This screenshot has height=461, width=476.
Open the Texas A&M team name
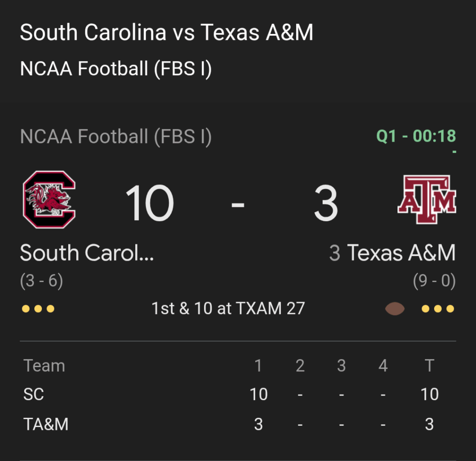[x=401, y=253]
